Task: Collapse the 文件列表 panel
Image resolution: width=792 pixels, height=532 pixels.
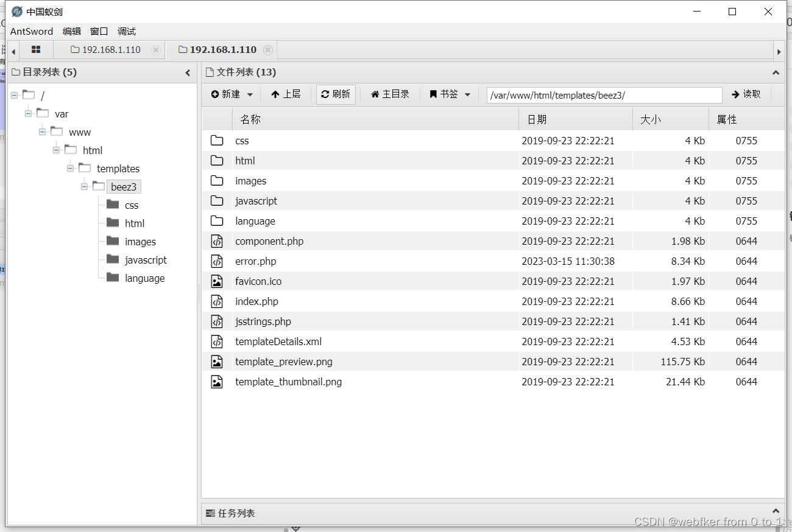Action: tap(776, 72)
